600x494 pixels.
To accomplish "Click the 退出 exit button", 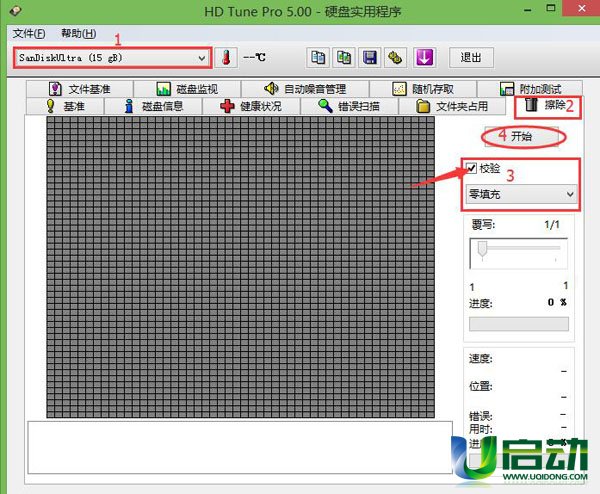I will [x=471, y=58].
